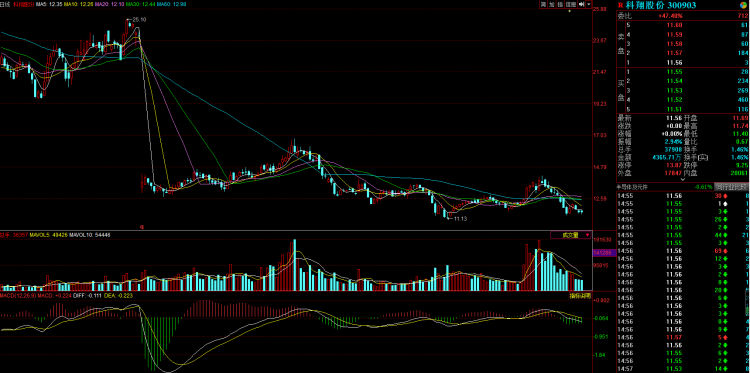Click sell level 4 price 11.59
The image size is (750, 373).
click(673, 34)
